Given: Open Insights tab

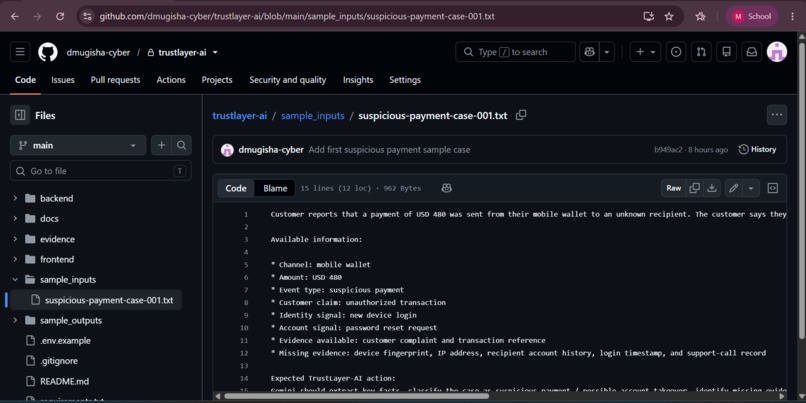Looking at the screenshot, I should 358,80.
